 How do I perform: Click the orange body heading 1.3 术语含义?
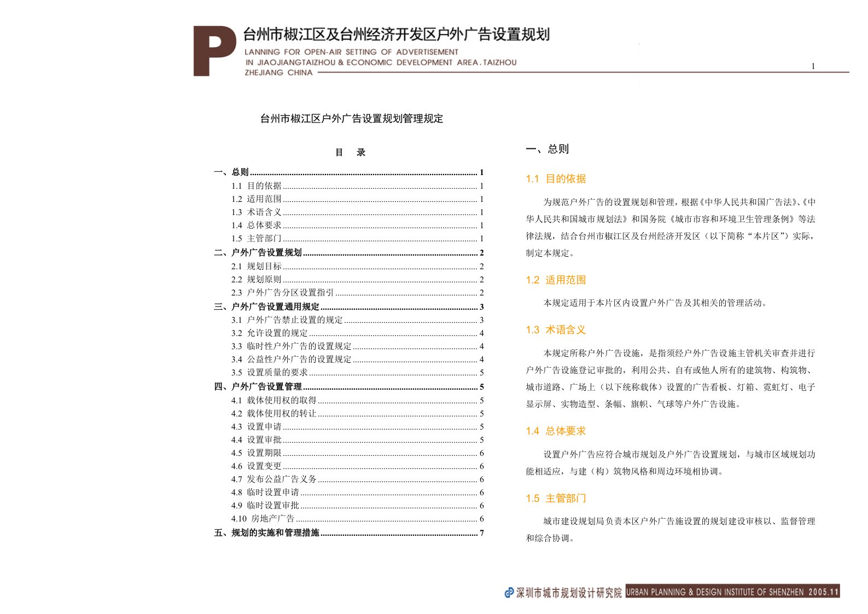pos(556,330)
